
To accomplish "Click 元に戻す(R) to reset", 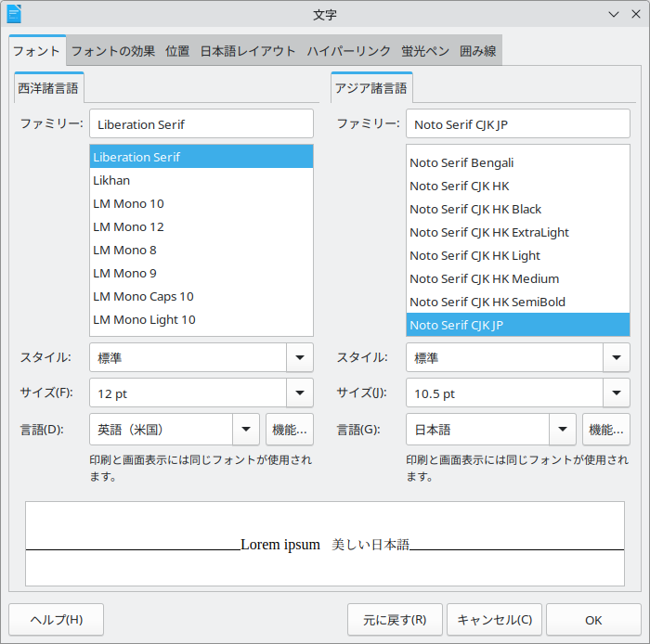I will pos(395,620).
